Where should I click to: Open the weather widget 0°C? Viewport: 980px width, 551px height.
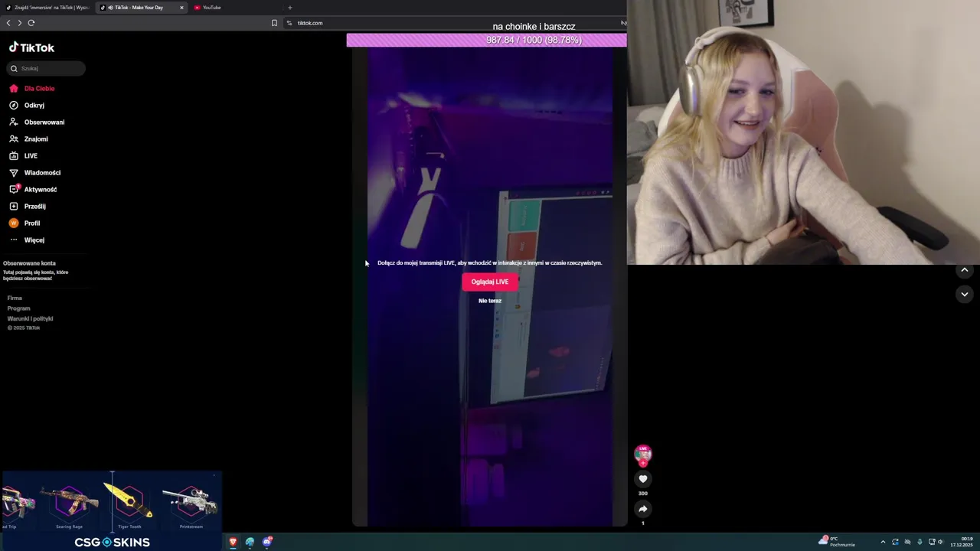pyautogui.click(x=837, y=542)
